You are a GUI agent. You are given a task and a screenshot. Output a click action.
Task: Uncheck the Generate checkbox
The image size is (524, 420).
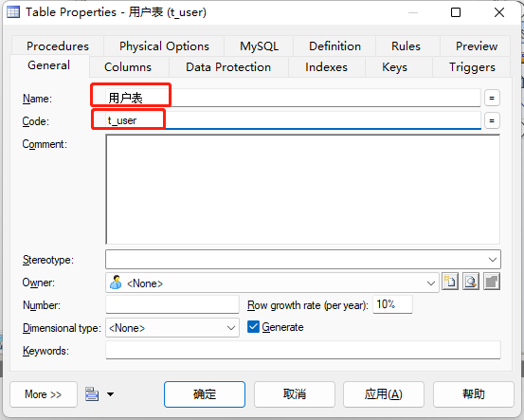coord(253,327)
